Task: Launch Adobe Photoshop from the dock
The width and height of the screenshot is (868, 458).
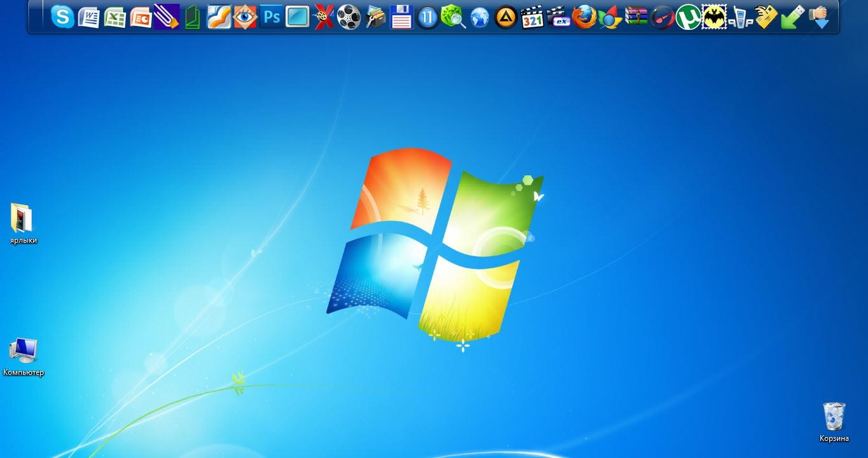Action: 272,17
